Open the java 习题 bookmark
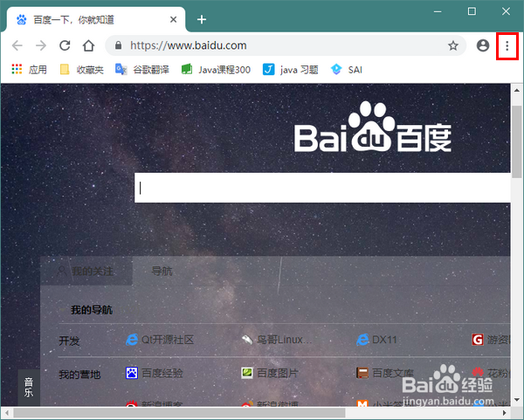 (290, 70)
